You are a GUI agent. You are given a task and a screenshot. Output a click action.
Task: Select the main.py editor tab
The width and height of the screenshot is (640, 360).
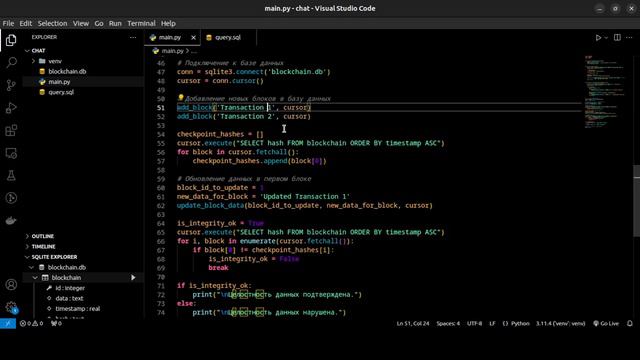169,38
